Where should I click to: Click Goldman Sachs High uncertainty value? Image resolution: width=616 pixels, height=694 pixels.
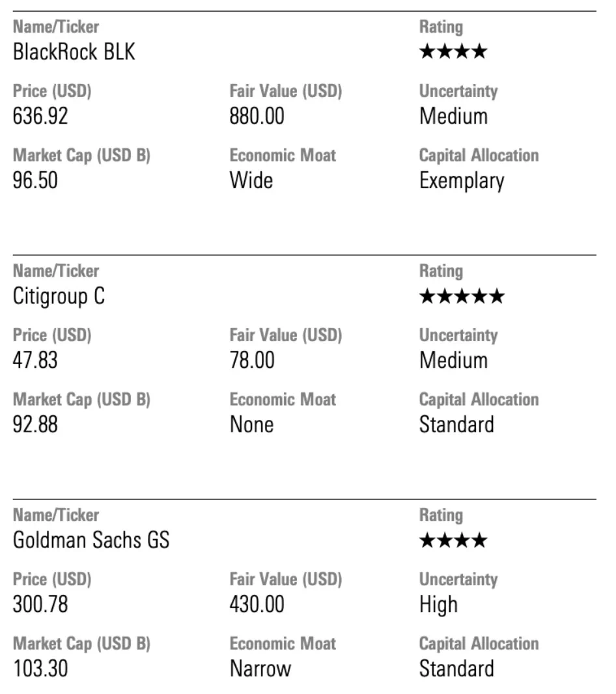(438, 605)
